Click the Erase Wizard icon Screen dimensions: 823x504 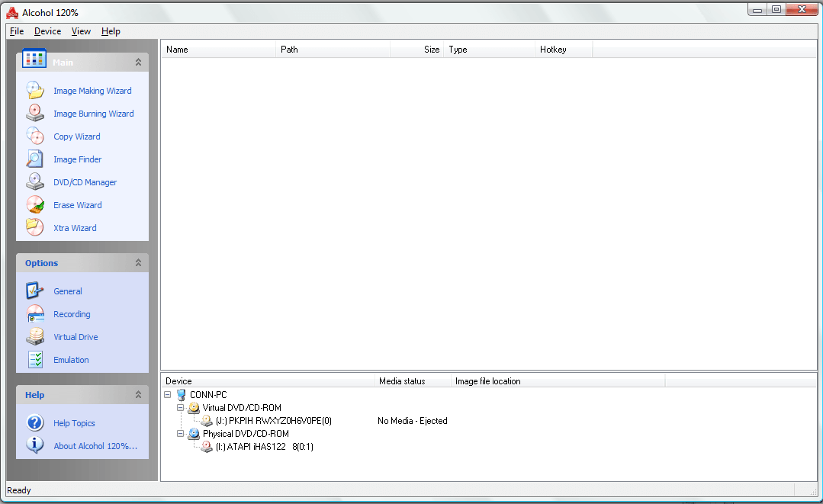(35, 205)
